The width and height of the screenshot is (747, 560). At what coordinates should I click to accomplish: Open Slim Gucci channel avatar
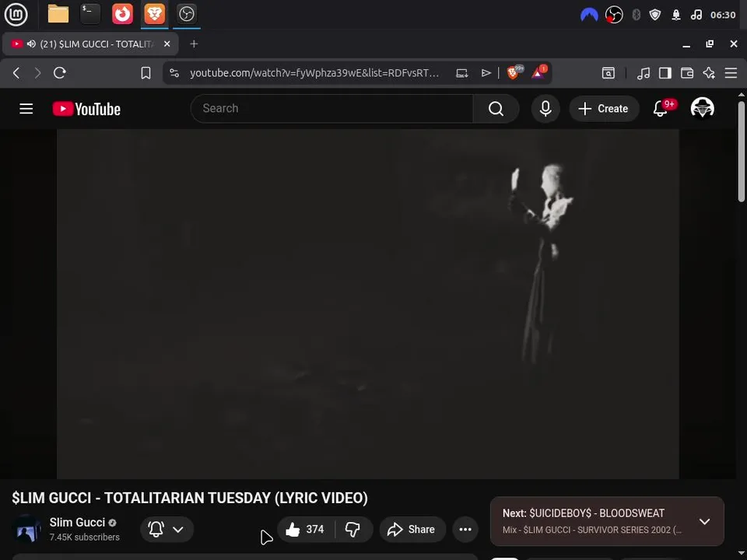coord(26,530)
